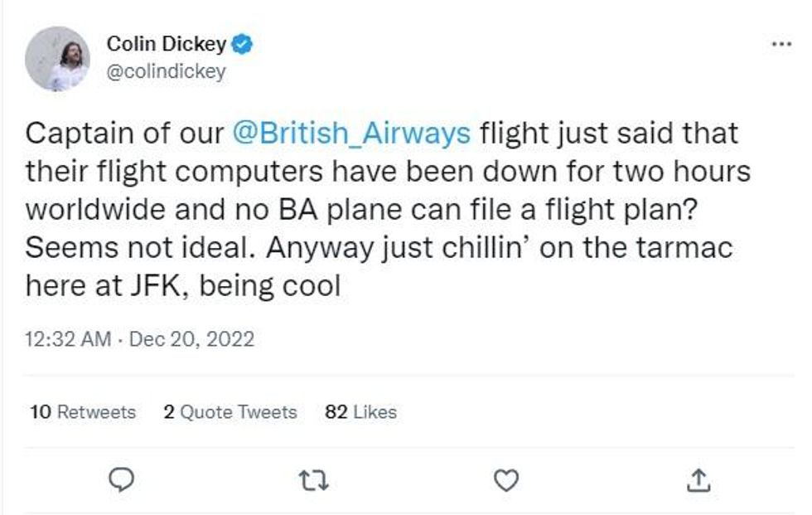Click the word 'tarmac' in the tweet
812x515 pixels.
(679, 248)
